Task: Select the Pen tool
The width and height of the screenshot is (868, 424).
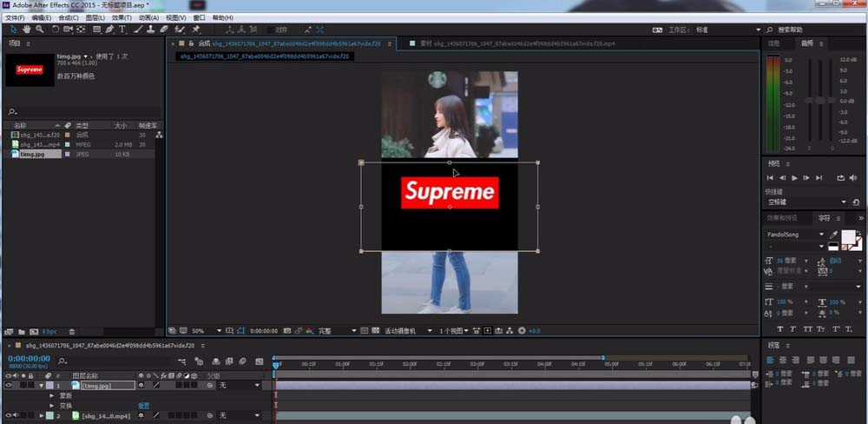Action: tap(109, 30)
